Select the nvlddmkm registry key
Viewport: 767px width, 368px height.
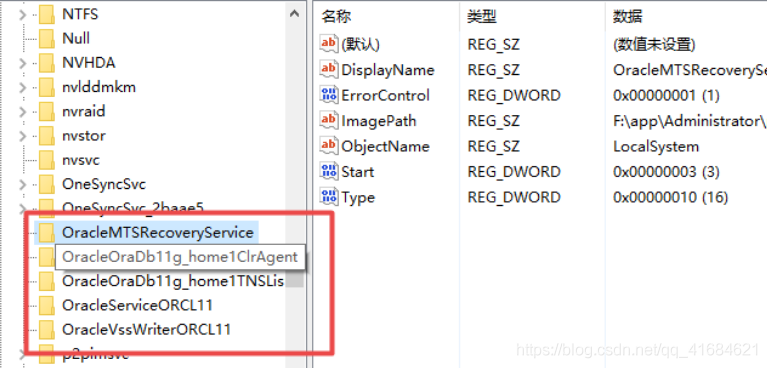tap(99, 87)
